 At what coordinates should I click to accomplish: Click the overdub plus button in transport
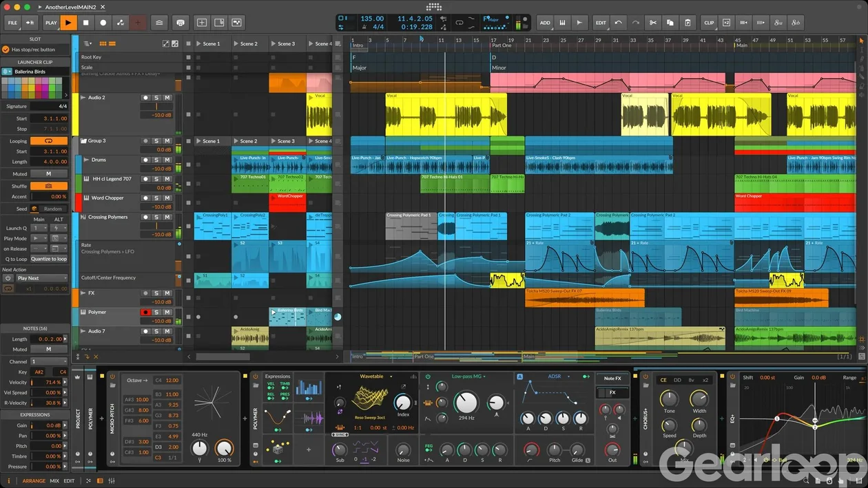point(138,23)
